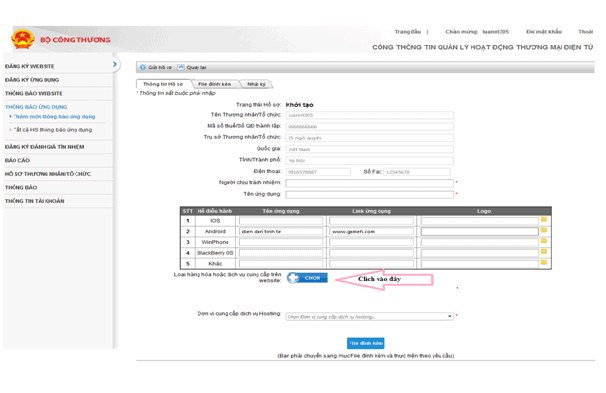This screenshot has height=393, width=606.
Task: Click the Quay lại back icon
Action: 180,67
